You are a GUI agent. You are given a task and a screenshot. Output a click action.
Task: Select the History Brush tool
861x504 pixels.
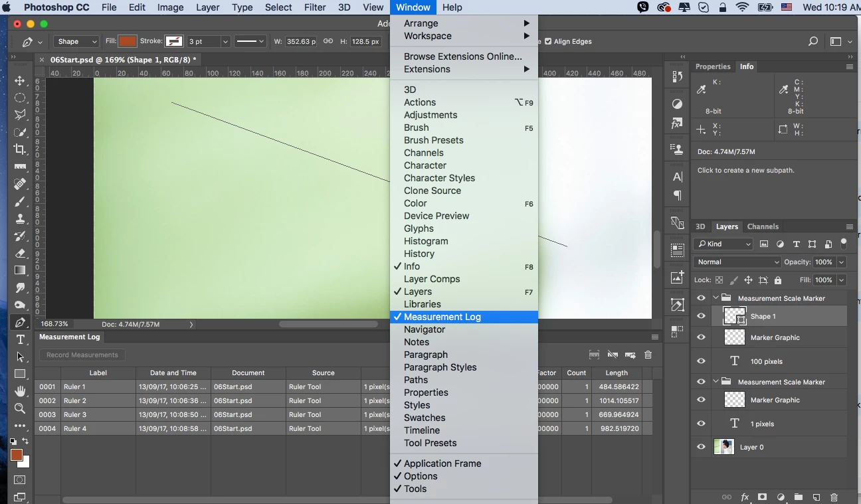(20, 236)
